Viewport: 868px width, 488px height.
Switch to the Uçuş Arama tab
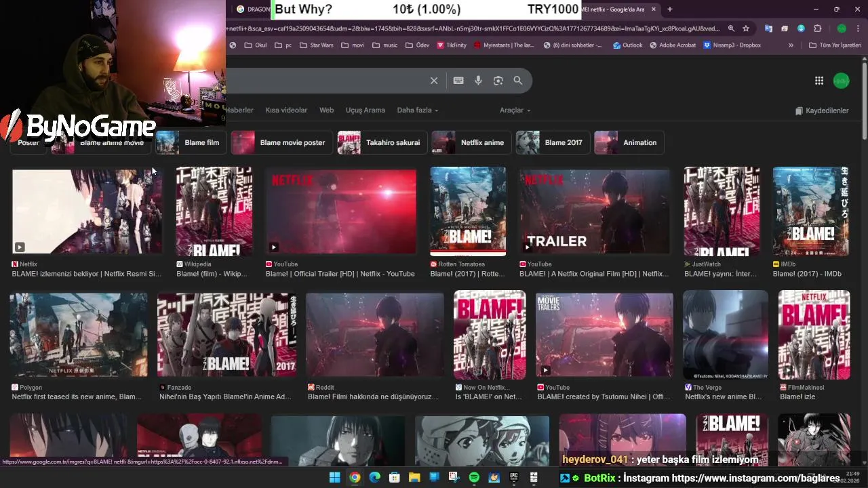click(x=365, y=110)
